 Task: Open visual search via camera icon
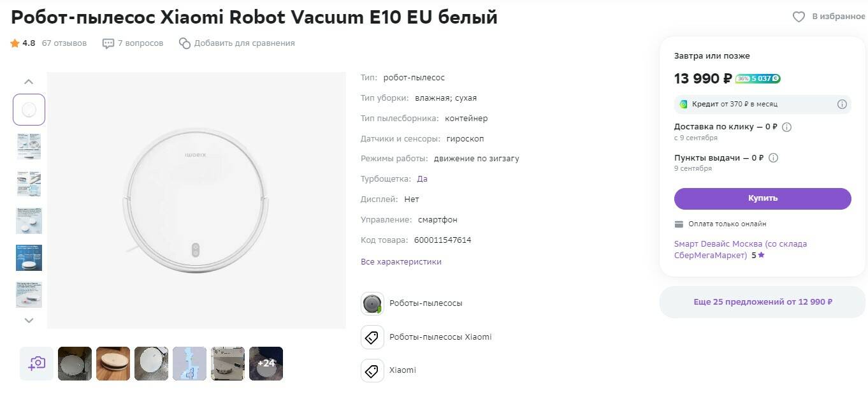click(x=36, y=363)
